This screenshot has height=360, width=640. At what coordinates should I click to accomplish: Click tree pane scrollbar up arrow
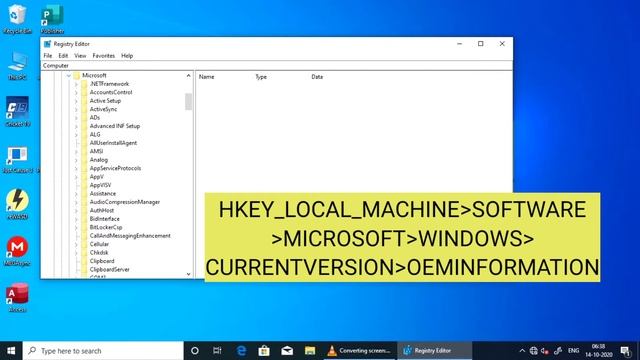[188, 76]
